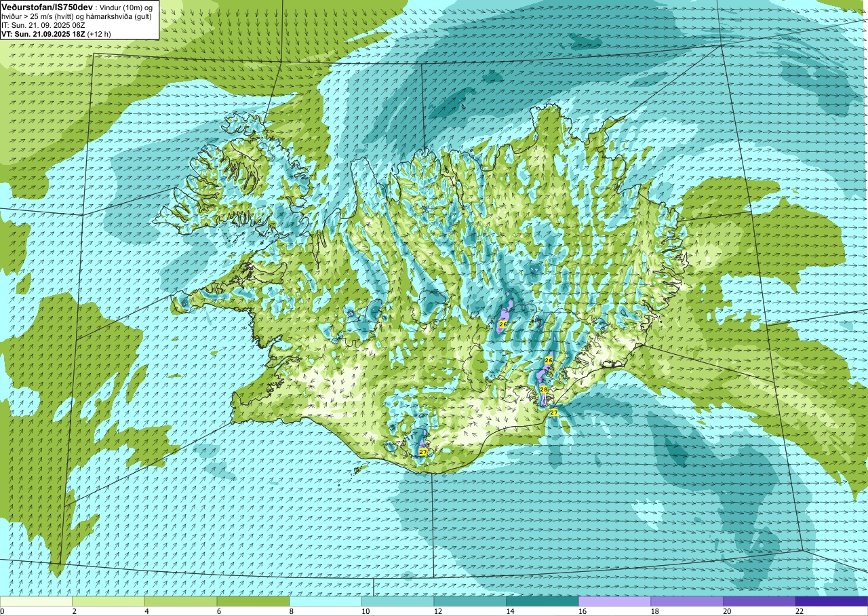Click the 26 gust label directly above the 28 label
This screenshot has width=868, height=616.
549,360
